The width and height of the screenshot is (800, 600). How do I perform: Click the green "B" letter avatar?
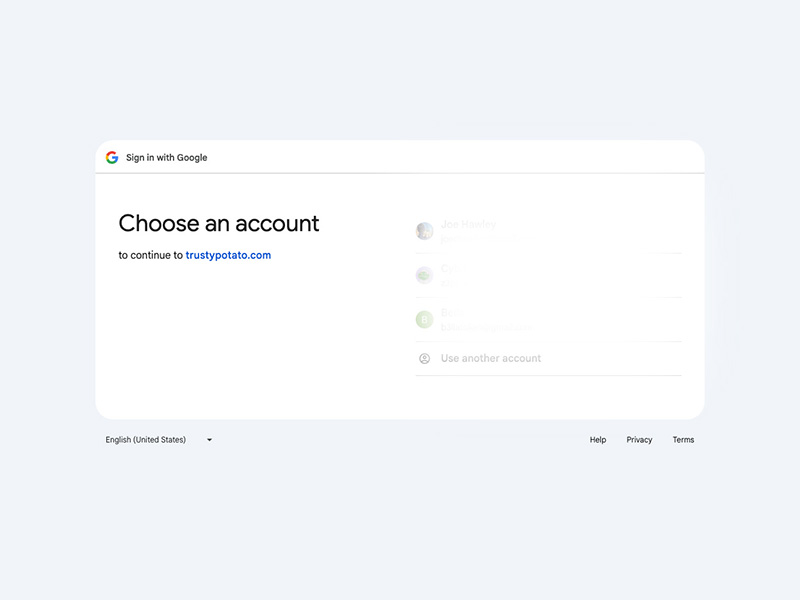[424, 320]
